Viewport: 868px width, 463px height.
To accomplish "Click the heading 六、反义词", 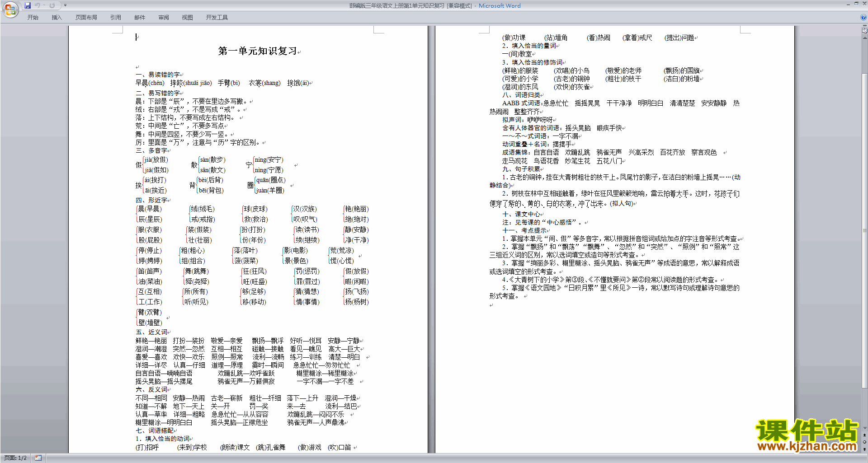I will [x=151, y=389].
